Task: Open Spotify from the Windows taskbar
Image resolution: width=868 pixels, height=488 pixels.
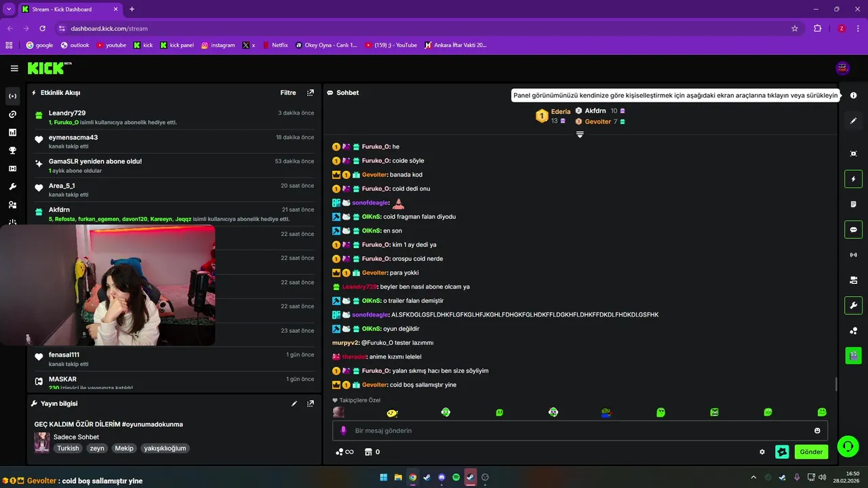Action: coord(456,477)
